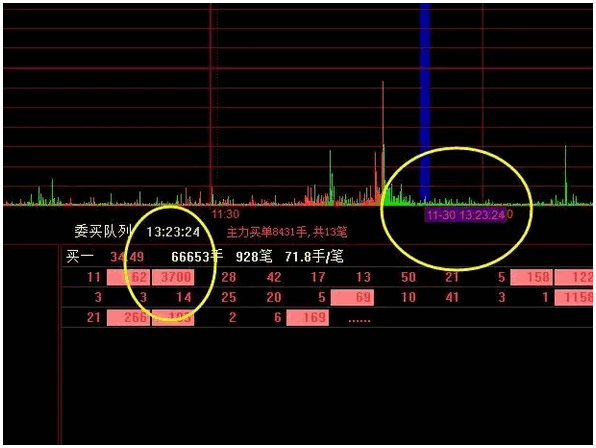Image resolution: width=596 pixels, height=448 pixels.
Task: Click the tall green volume spike at far right
Action: pyautogui.click(x=566, y=175)
